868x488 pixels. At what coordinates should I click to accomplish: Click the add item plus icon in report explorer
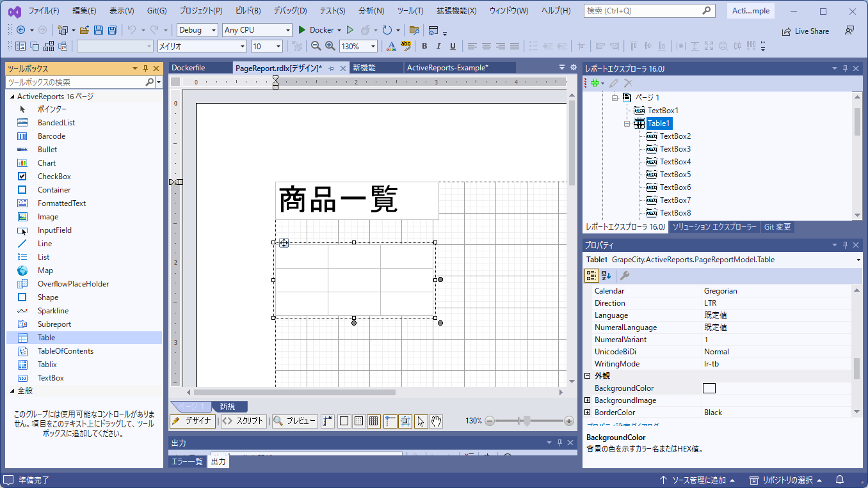tap(595, 83)
